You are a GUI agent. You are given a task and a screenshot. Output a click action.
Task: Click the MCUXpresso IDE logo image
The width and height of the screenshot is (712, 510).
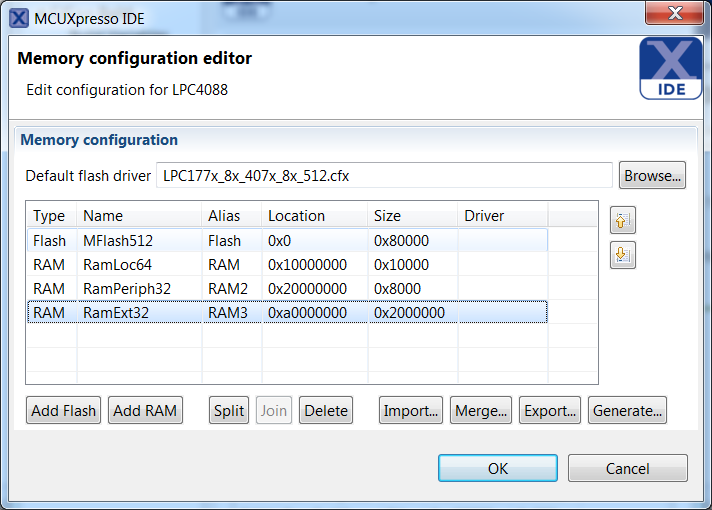[x=670, y=69]
